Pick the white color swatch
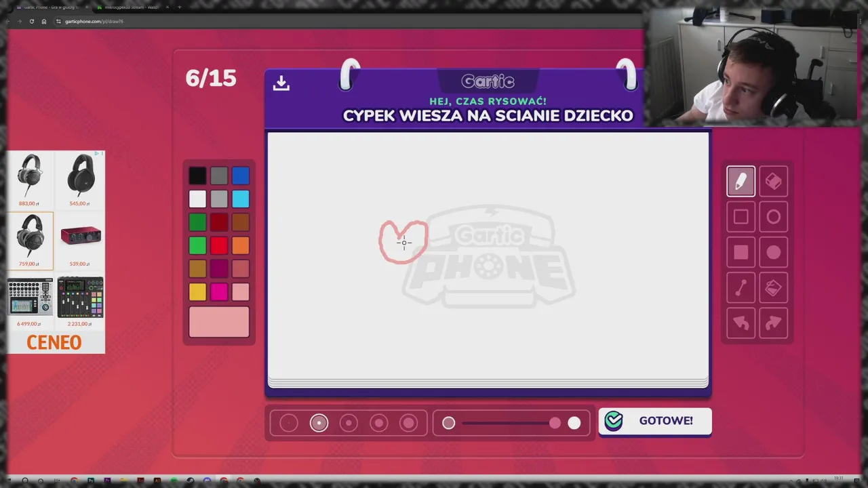868x488 pixels. click(197, 199)
